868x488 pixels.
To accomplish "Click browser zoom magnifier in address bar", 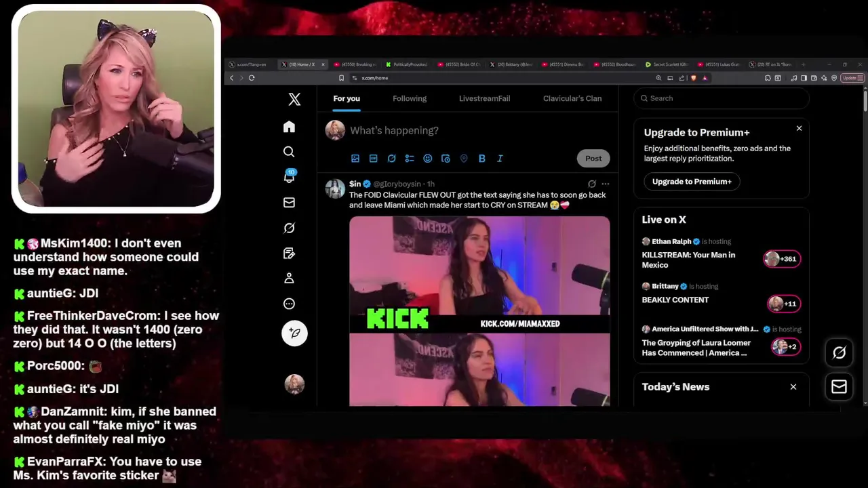I will [658, 78].
